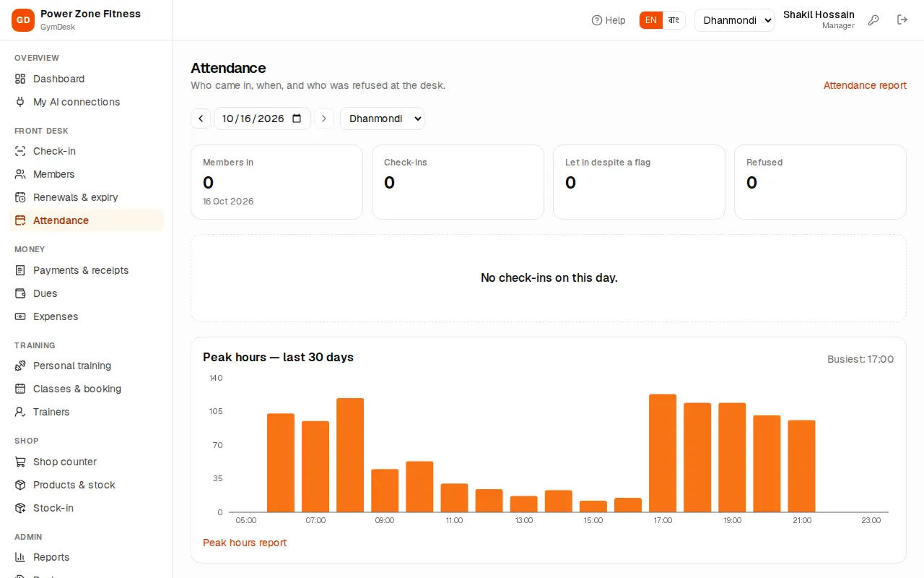
Task: Open the Peak hours report link
Action: point(245,543)
